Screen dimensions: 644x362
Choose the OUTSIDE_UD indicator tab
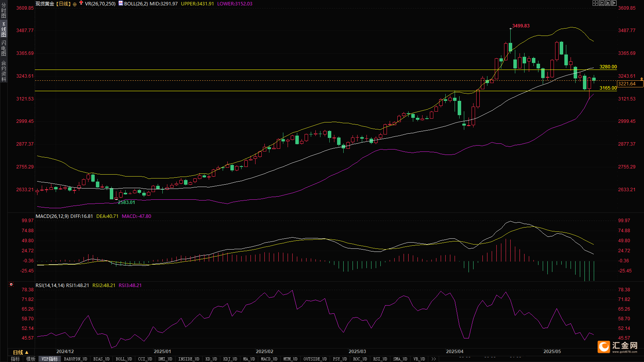[315, 359]
